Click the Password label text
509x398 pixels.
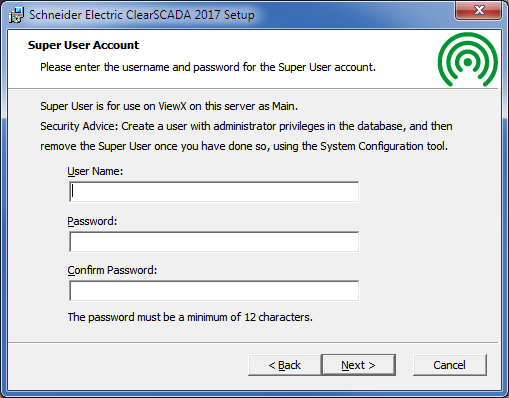pyautogui.click(x=92, y=221)
